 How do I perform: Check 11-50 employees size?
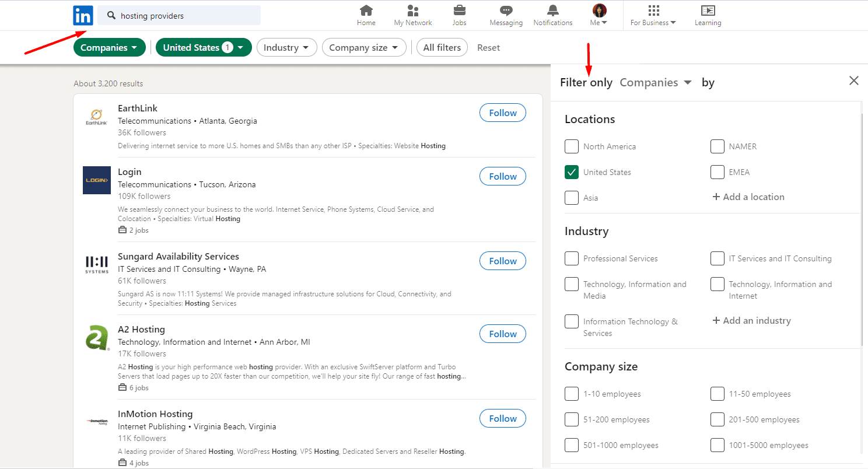pos(717,394)
